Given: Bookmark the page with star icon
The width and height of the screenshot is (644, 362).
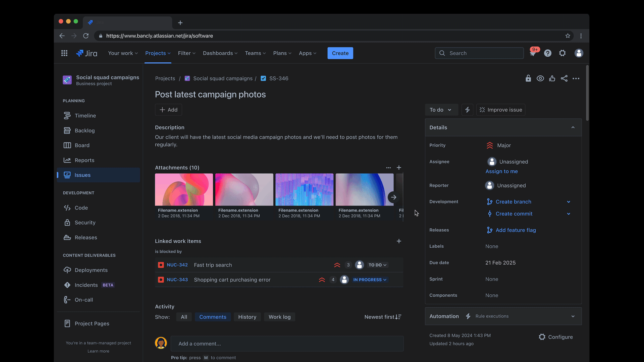Looking at the screenshot, I should tap(568, 36).
